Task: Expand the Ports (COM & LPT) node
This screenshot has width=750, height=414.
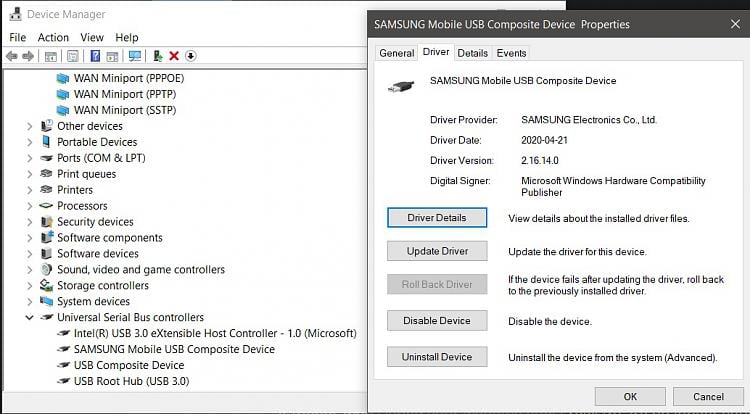Action: point(30,158)
